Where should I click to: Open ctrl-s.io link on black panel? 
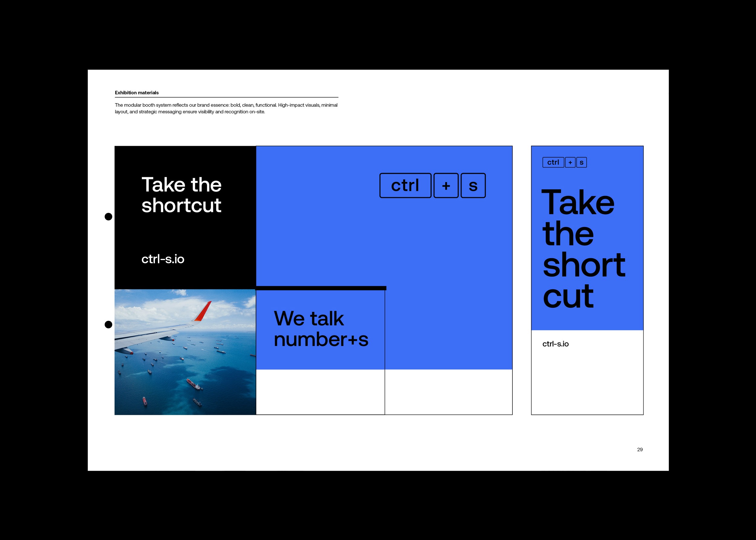163,259
